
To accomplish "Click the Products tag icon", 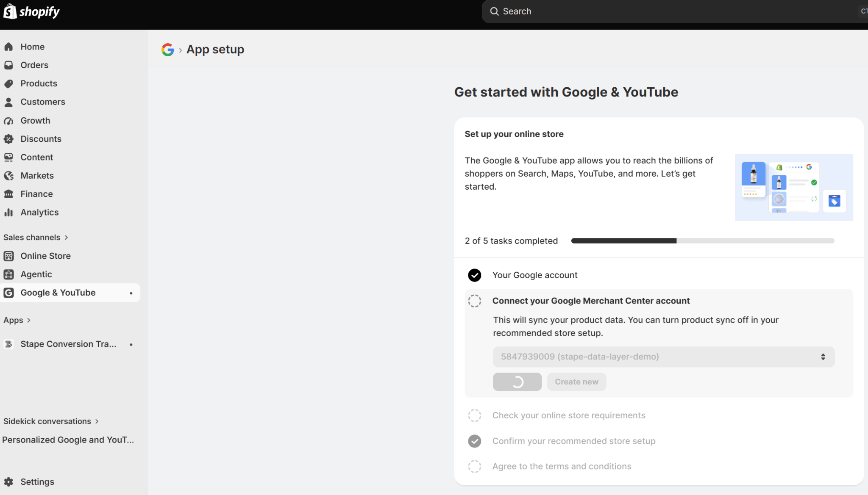I will tap(8, 83).
